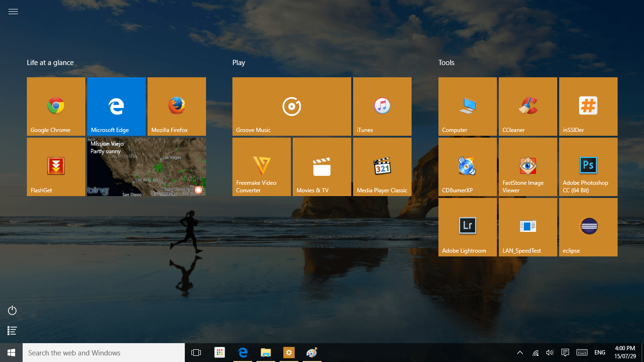Open the eclipse tile

coord(588,227)
